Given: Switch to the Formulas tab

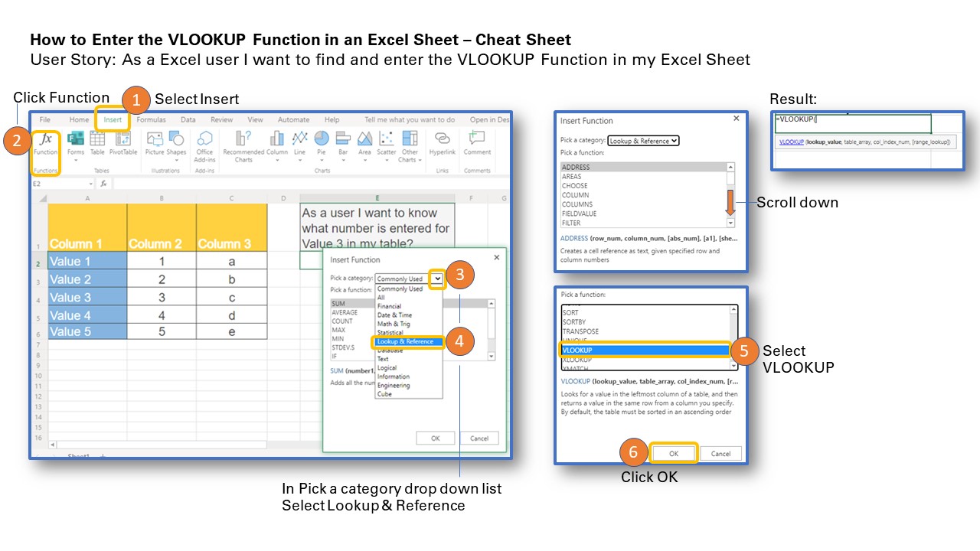Looking at the screenshot, I should (151, 119).
